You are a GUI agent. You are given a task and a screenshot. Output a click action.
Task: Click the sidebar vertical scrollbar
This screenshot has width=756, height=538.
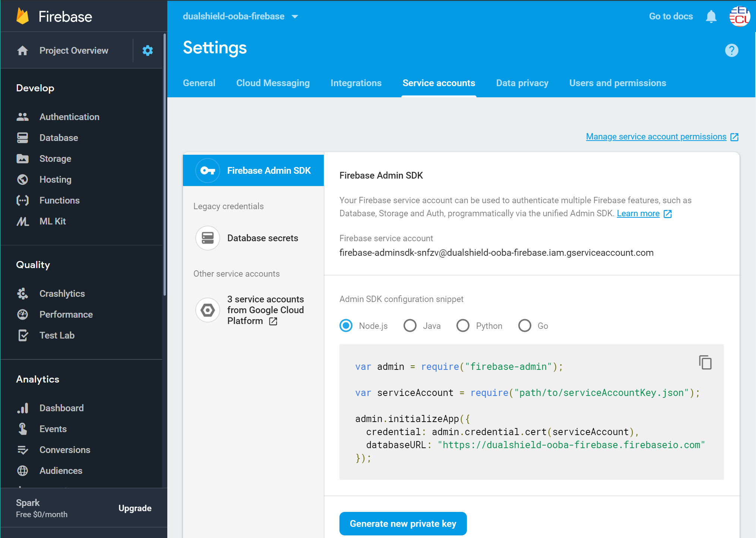(x=164, y=164)
